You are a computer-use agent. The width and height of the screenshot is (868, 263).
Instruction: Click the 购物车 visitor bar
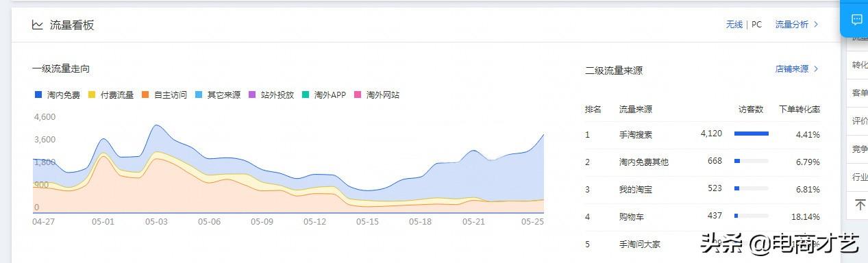(752, 216)
